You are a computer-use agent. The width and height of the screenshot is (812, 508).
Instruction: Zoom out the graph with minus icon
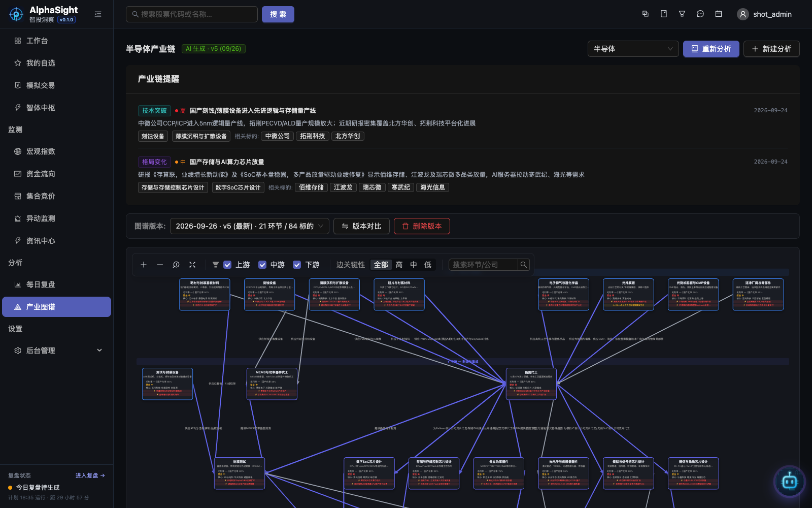click(x=160, y=265)
